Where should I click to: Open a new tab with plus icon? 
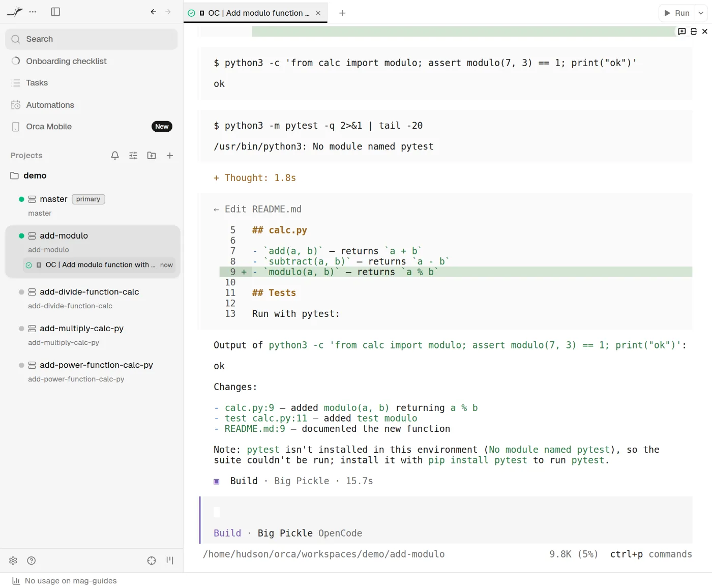click(342, 13)
